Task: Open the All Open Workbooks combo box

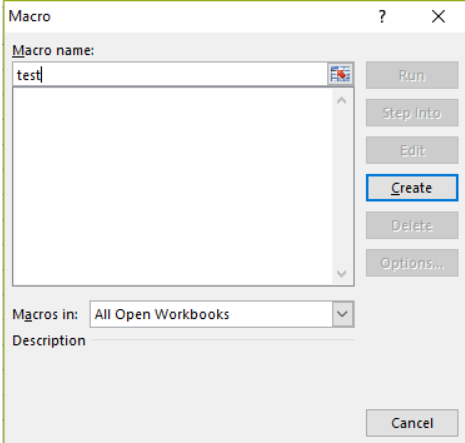Action: coord(222,314)
